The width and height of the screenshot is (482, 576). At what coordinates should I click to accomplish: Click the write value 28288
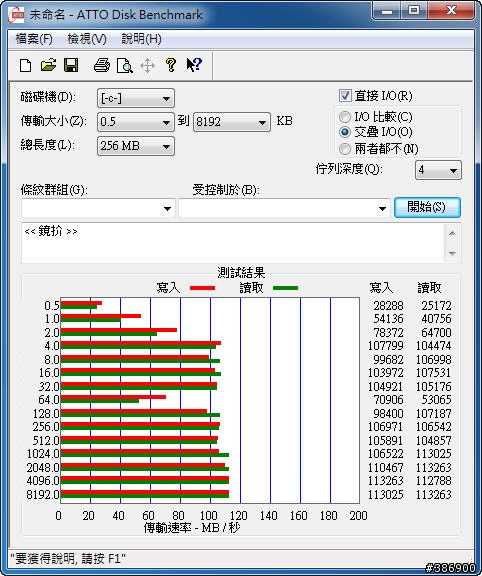(x=388, y=306)
